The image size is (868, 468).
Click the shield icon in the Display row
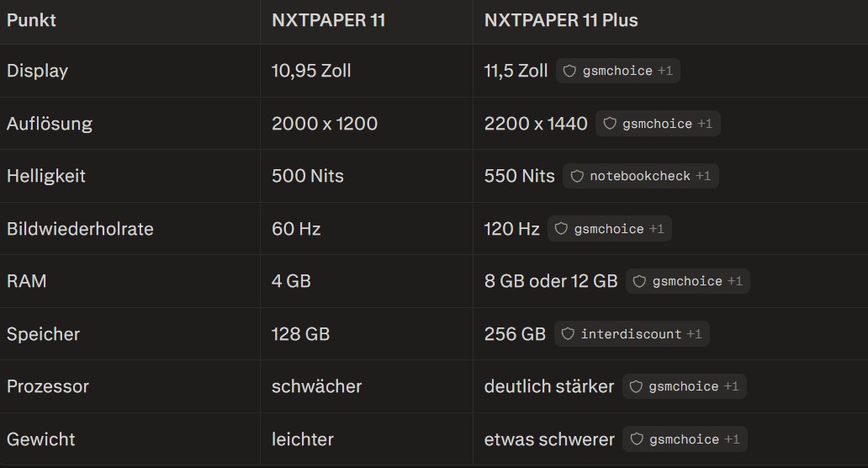tap(569, 71)
